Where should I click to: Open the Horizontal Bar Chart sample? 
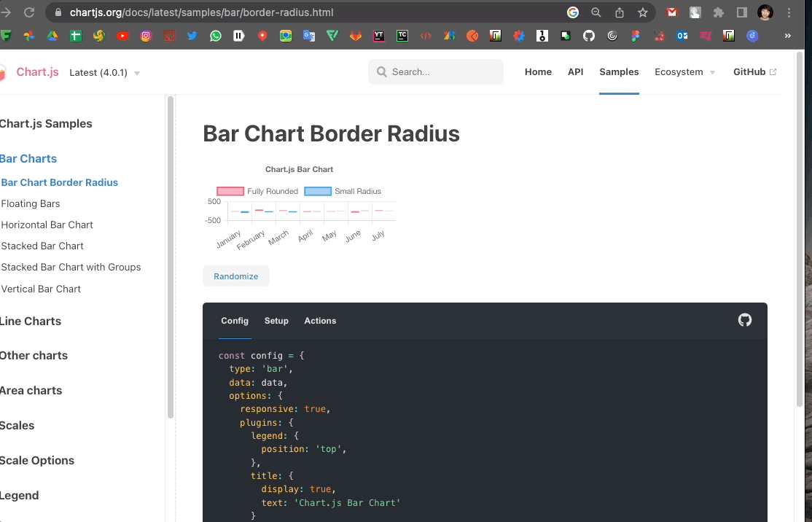47,225
